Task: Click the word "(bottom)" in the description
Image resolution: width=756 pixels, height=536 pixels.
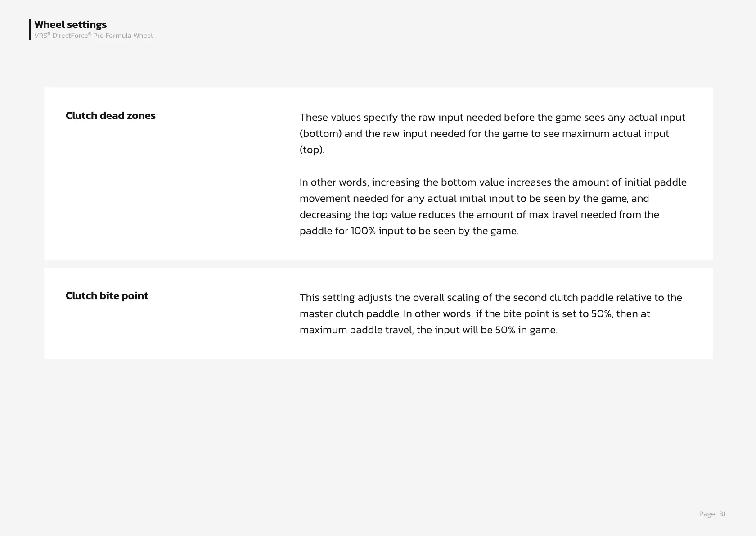Action: tap(320, 134)
